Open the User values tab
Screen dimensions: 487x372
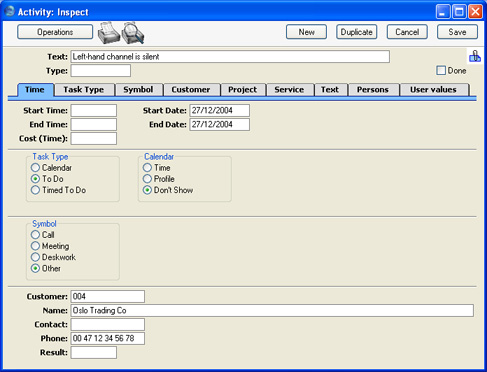click(434, 90)
